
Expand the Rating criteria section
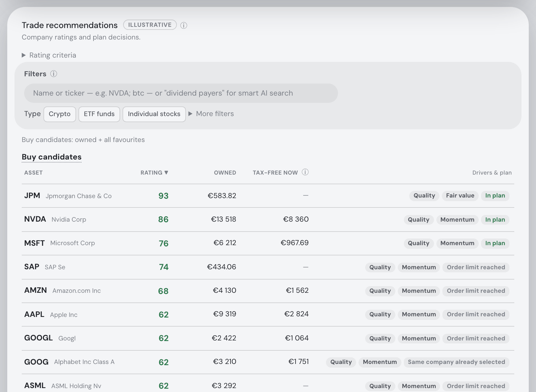tap(49, 55)
